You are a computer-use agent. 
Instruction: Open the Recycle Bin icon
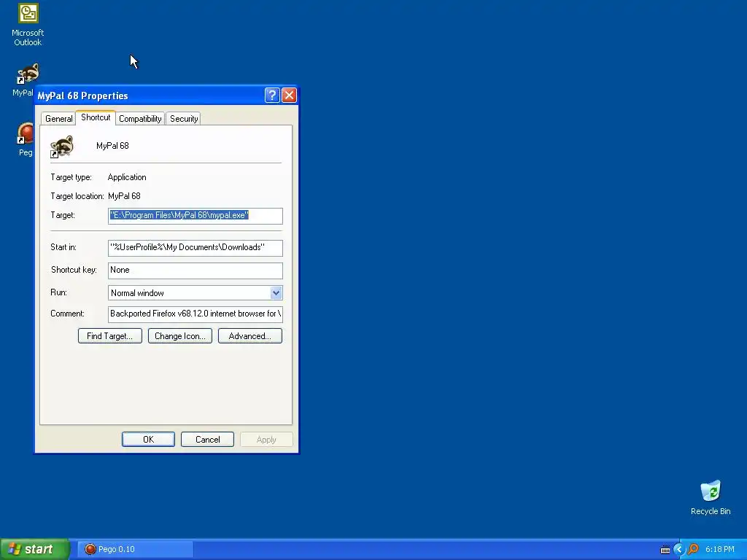711,497
